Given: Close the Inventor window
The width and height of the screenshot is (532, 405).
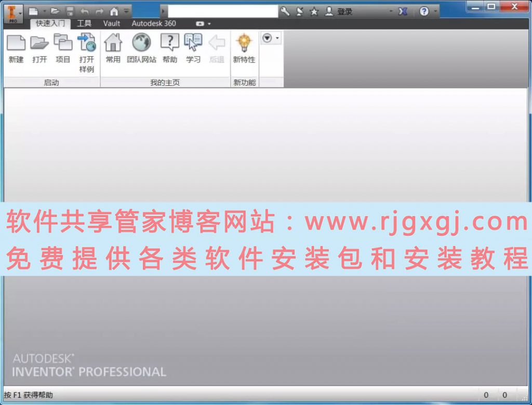Looking at the screenshot, I should tap(514, 6).
